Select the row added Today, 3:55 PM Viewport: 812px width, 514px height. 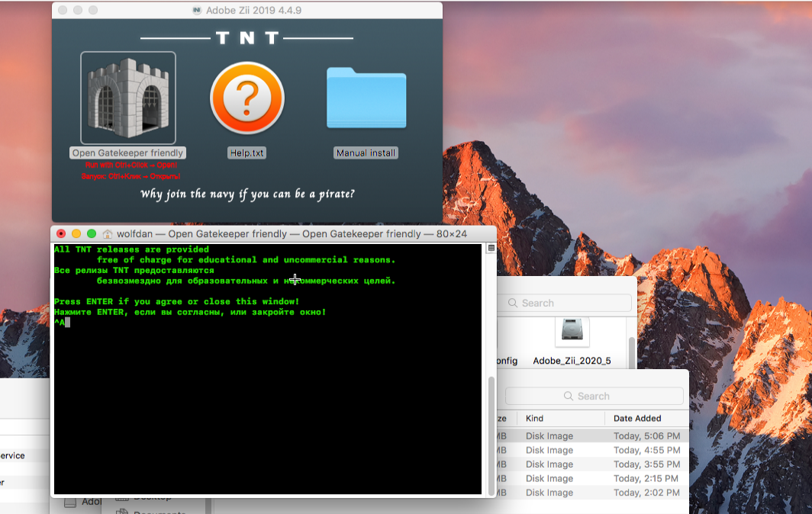point(593,464)
